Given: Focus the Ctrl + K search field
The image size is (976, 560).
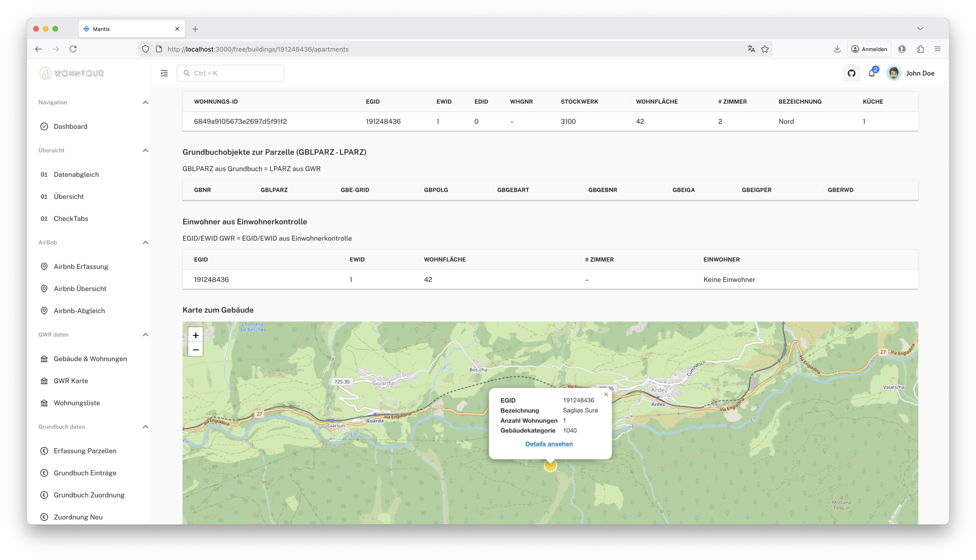Looking at the screenshot, I should (x=230, y=73).
